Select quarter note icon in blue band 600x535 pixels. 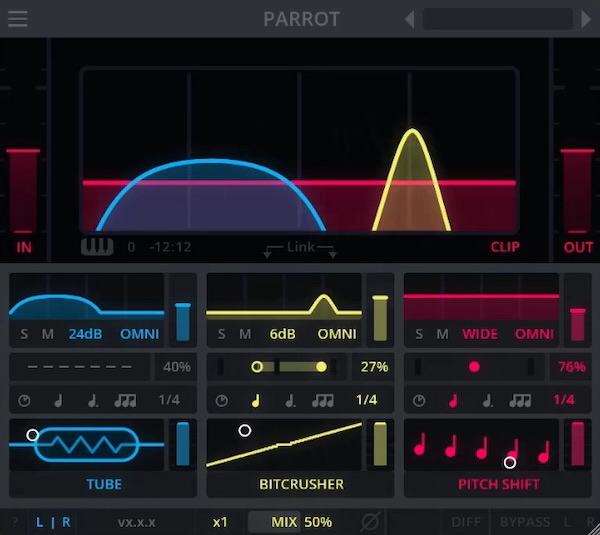[58, 401]
